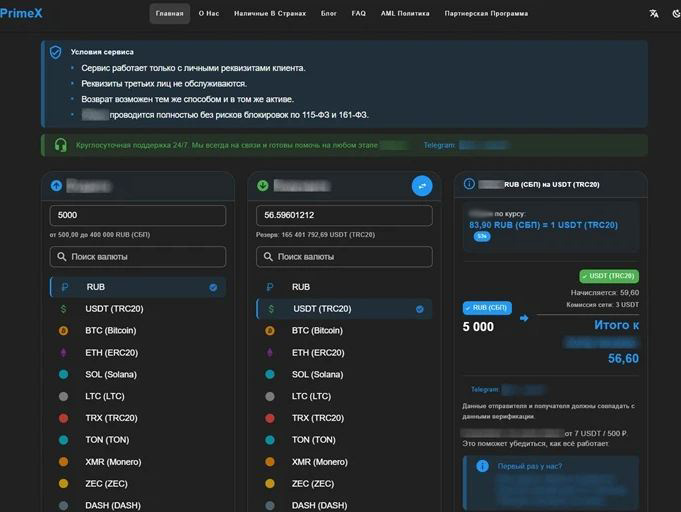The width and height of the screenshot is (681, 512).
Task: Open the FAQ menu item
Action: [359, 14]
